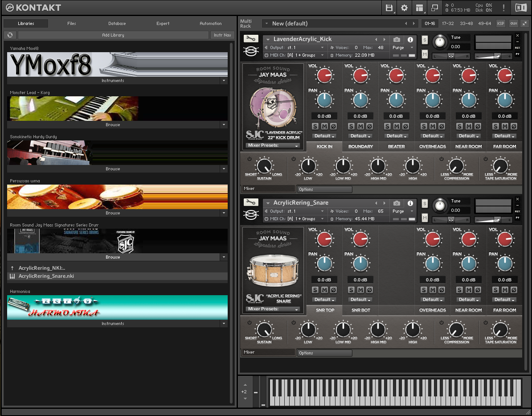Click the Add Library button

tap(113, 35)
